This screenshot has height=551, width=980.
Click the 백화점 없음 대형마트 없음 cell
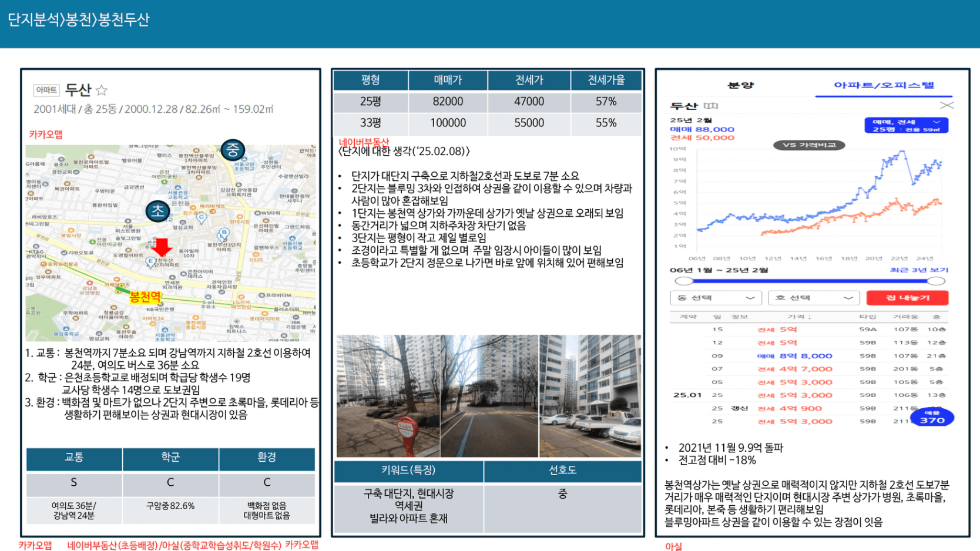point(267,510)
